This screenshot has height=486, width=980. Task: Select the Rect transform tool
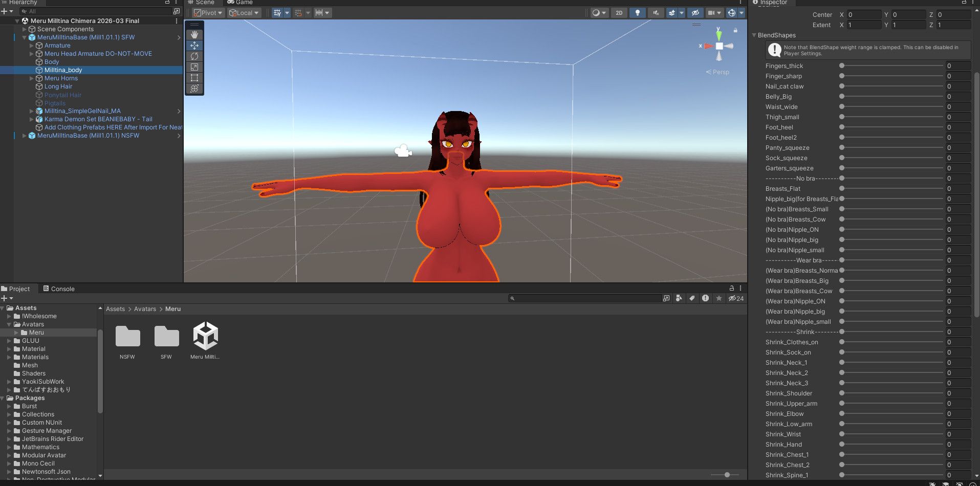[x=194, y=78]
